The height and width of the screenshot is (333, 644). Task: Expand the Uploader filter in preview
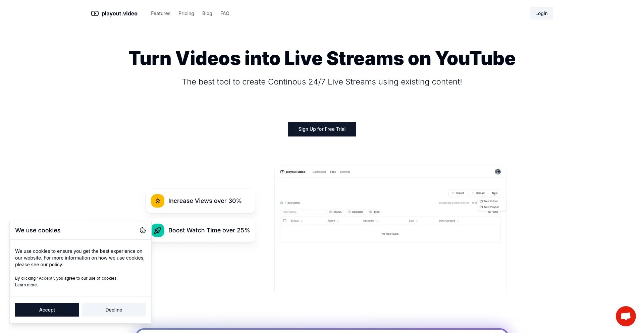[356, 212]
